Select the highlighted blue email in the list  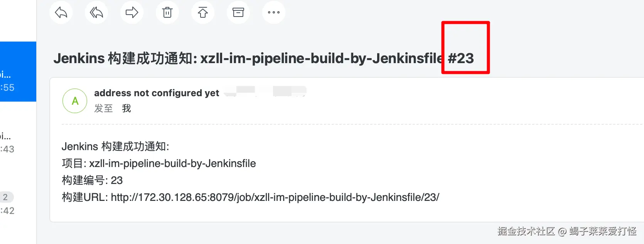coord(18,72)
